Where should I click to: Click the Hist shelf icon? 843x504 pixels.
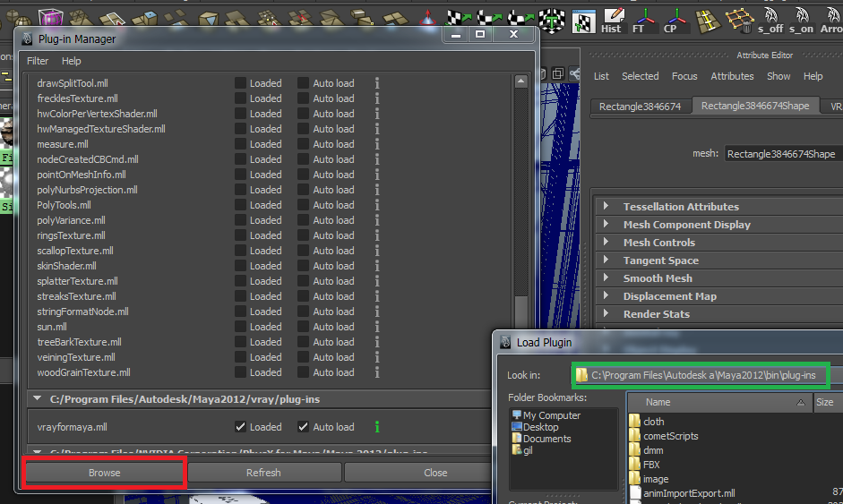pos(612,21)
